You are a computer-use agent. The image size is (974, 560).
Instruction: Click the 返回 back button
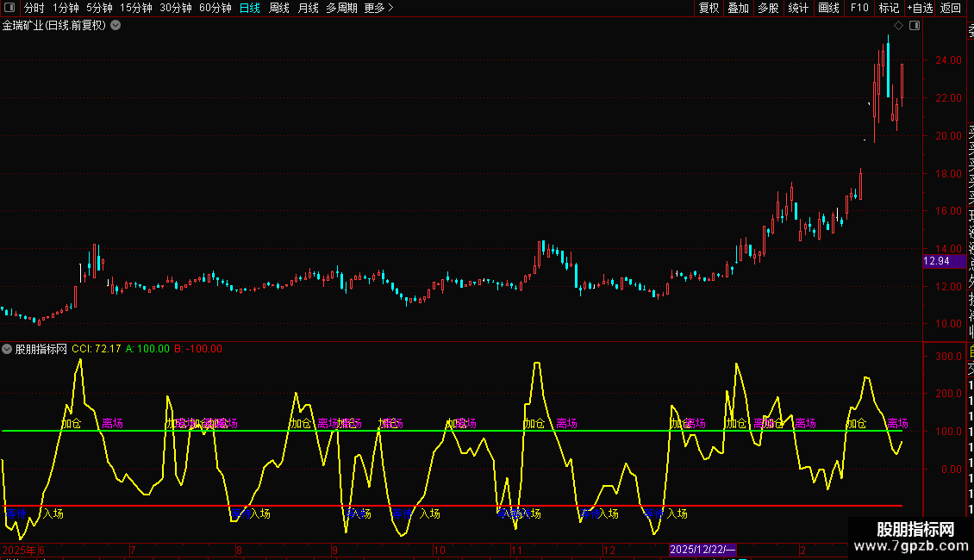(x=951, y=8)
